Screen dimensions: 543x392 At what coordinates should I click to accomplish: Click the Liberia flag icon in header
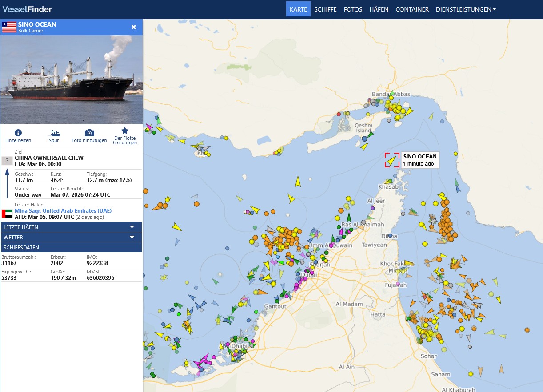click(x=9, y=27)
